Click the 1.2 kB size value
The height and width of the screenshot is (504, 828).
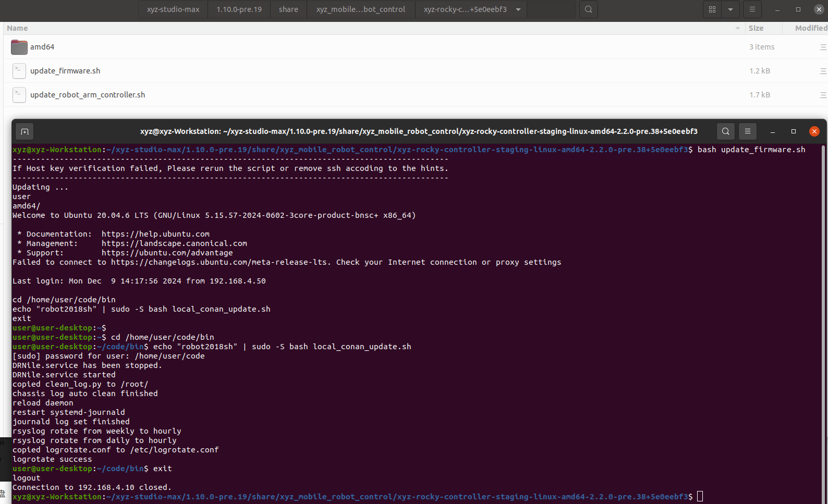pyautogui.click(x=760, y=71)
